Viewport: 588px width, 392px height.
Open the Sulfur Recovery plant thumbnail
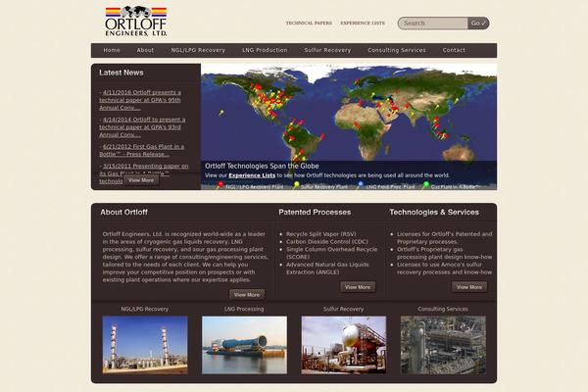coord(344,345)
